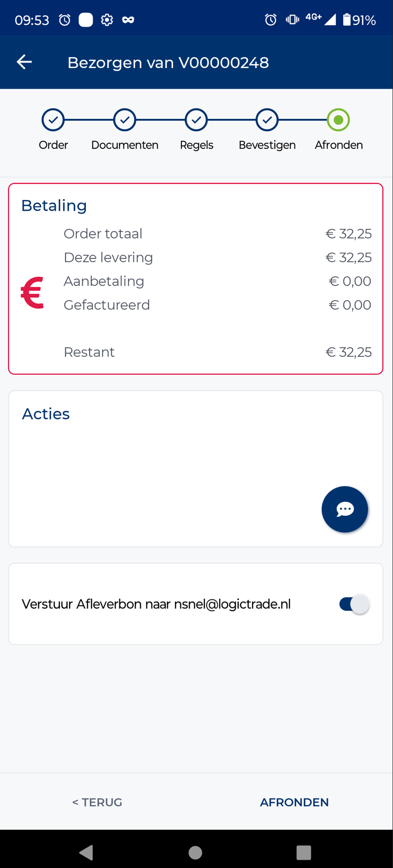Tap the settings gear in status bar
This screenshot has height=868, width=393.
coord(107,20)
